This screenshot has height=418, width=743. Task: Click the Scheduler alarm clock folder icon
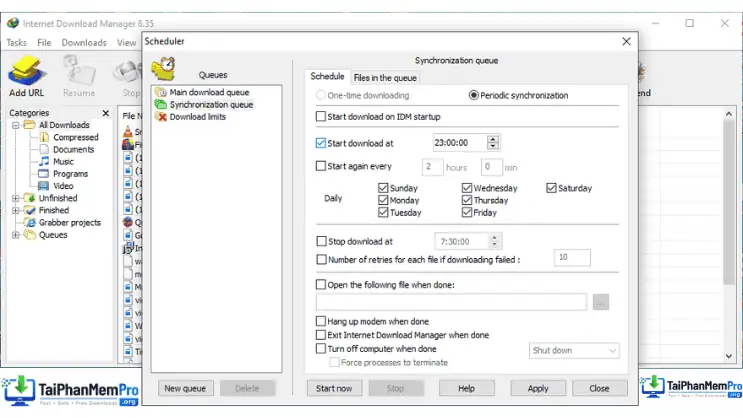pyautogui.click(x=163, y=69)
